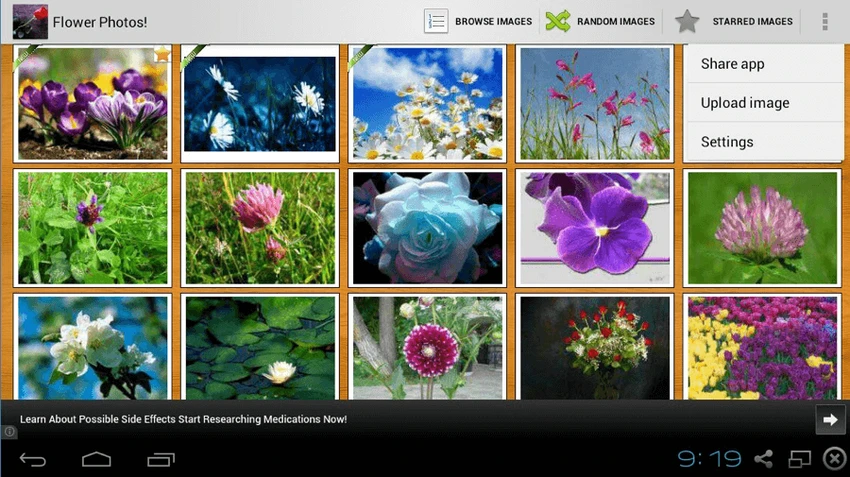Open the red roses bouquet thumbnail
This screenshot has height=477, width=850.
point(595,347)
